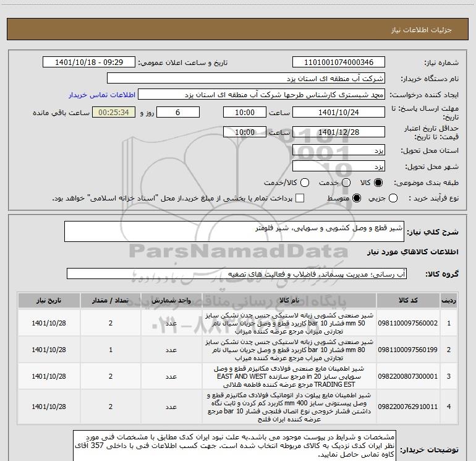Image resolution: width=476 pixels, height=461 pixels.
Task: Click the کد کالا column header
Action: point(408,300)
